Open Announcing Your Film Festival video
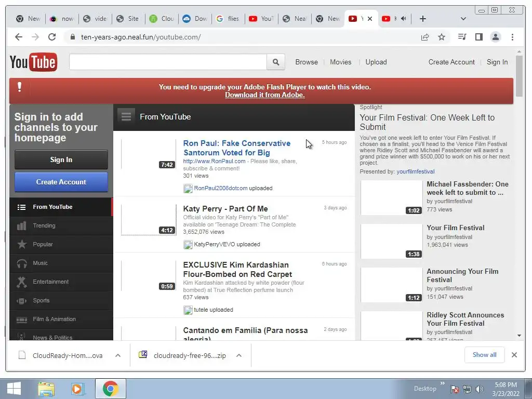This screenshot has height=399, width=532. (462, 275)
